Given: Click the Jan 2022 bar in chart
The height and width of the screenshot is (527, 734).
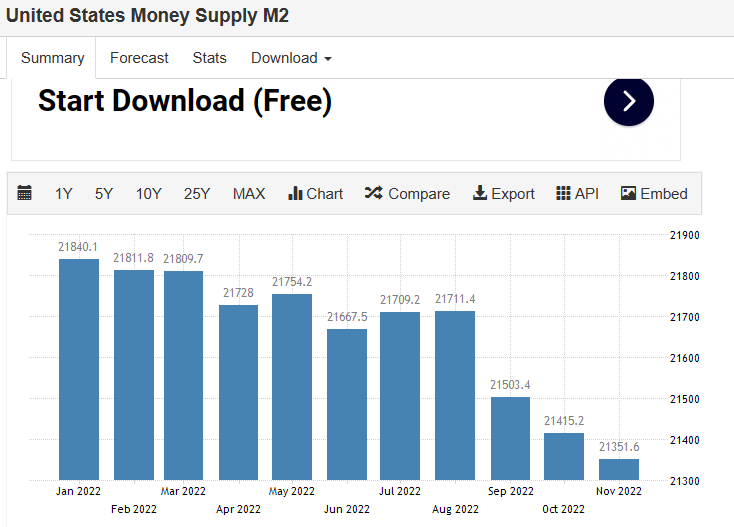Looking at the screenshot, I should (x=79, y=370).
